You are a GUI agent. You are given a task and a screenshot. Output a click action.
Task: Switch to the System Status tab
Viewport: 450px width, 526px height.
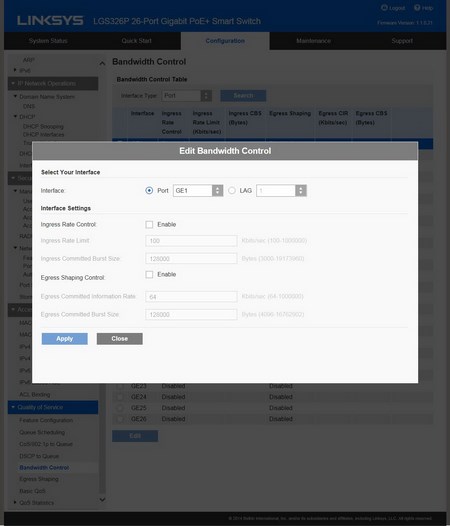click(48, 41)
